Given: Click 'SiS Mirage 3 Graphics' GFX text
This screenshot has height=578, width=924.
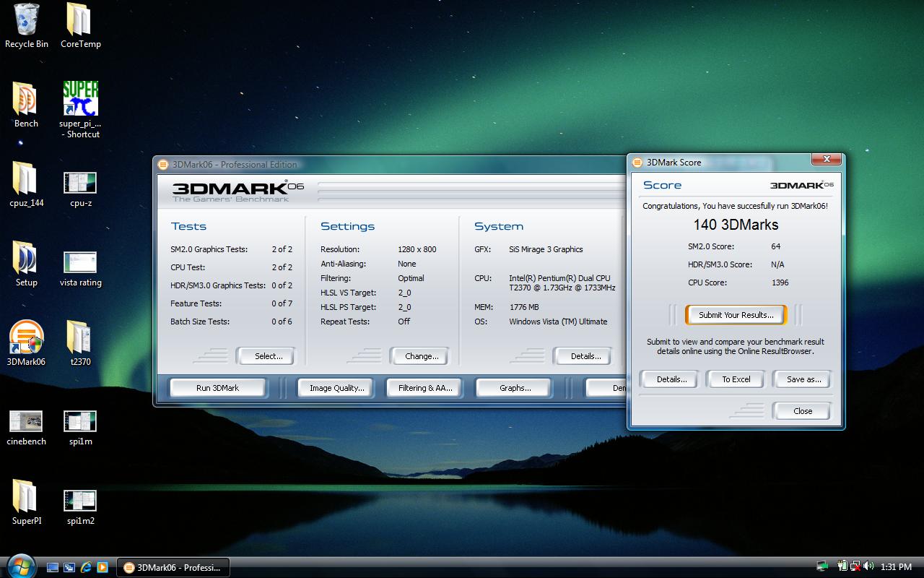Looking at the screenshot, I should tap(546, 249).
